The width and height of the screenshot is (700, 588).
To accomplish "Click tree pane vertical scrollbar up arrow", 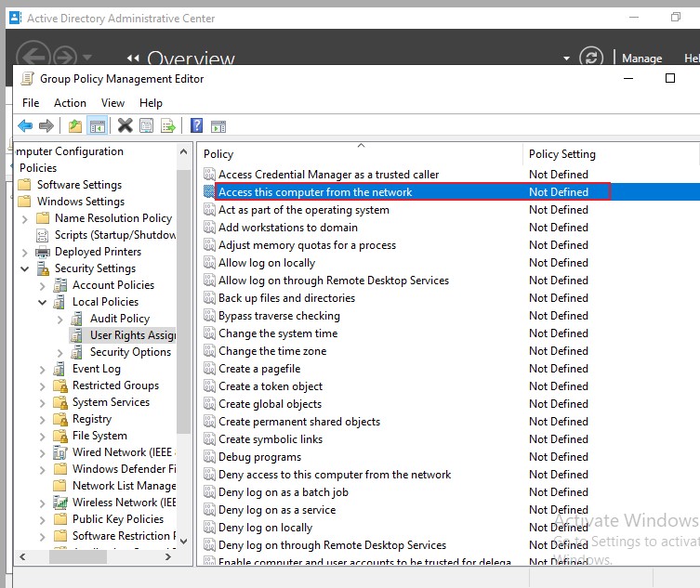I will coord(183,151).
